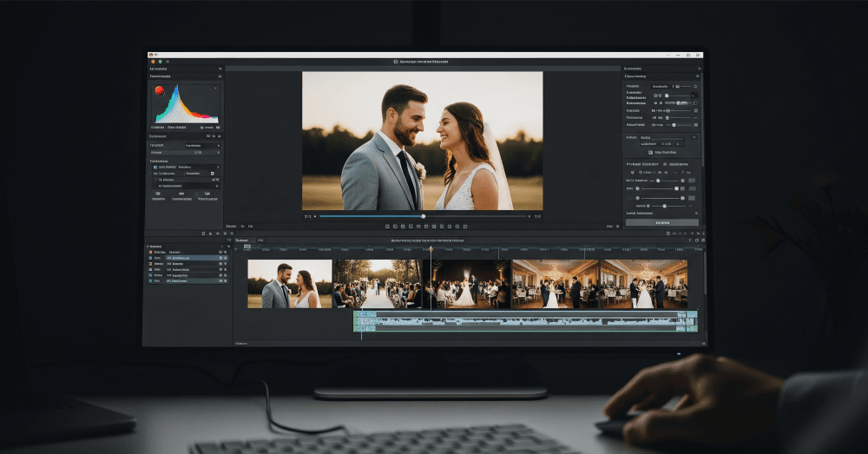This screenshot has height=454, width=868.
Task: Click the reset icon in the right panel's top row
Action: tap(696, 87)
